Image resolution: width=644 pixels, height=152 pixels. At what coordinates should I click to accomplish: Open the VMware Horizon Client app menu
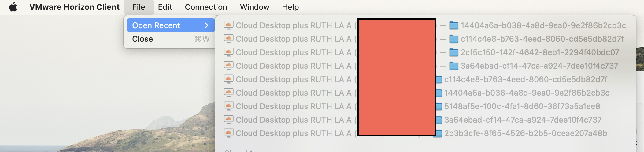click(74, 7)
